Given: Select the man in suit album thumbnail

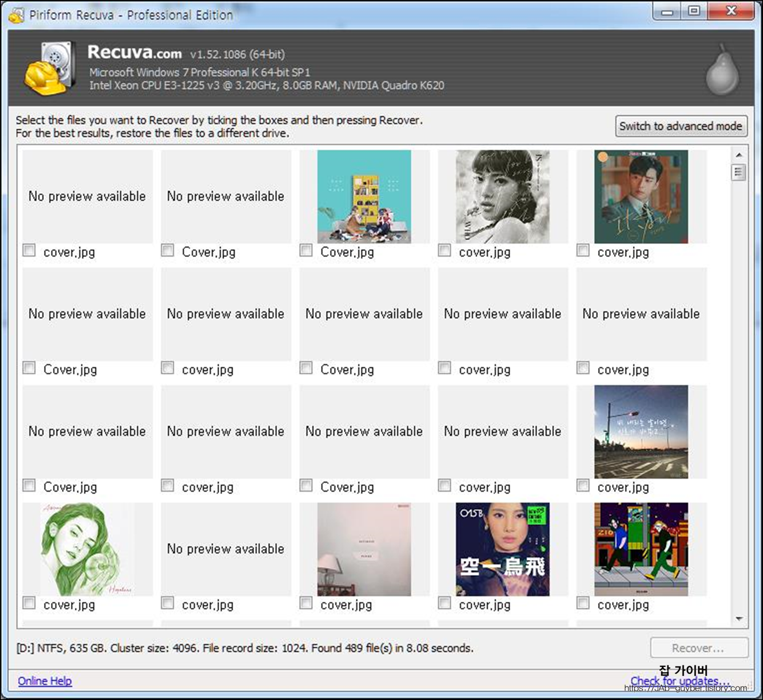Looking at the screenshot, I should click(x=641, y=197).
